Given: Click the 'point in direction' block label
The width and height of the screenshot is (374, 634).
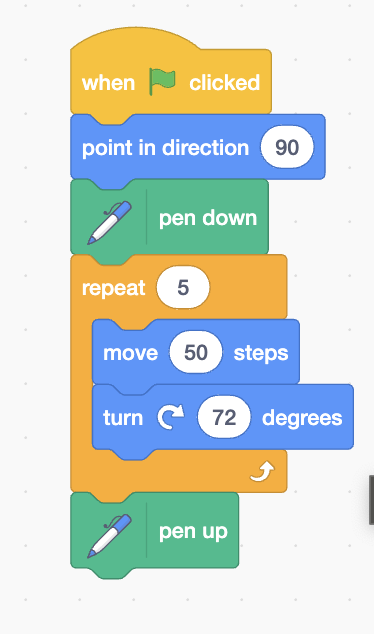Looking at the screenshot, I should (x=165, y=148).
